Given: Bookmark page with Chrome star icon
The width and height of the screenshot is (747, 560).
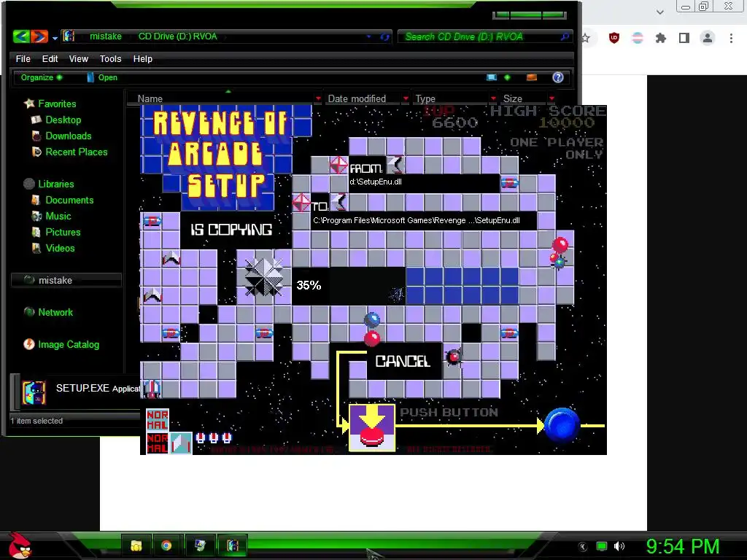Looking at the screenshot, I should pos(586,38).
